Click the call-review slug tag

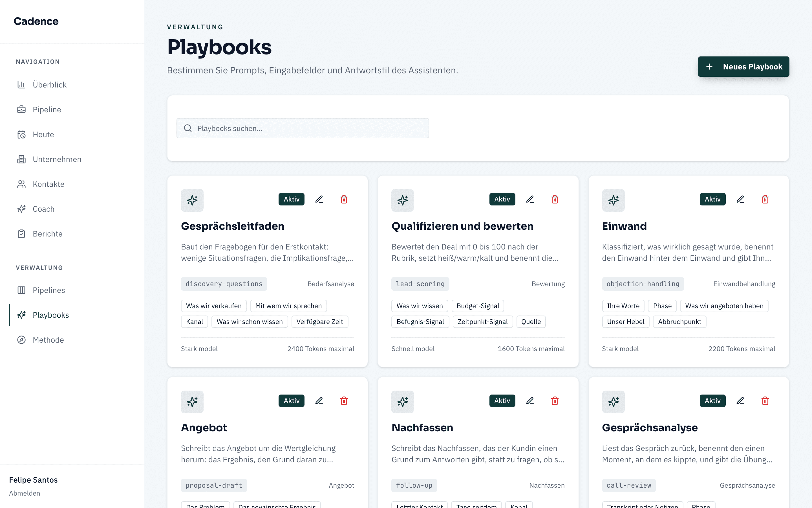pyautogui.click(x=629, y=485)
